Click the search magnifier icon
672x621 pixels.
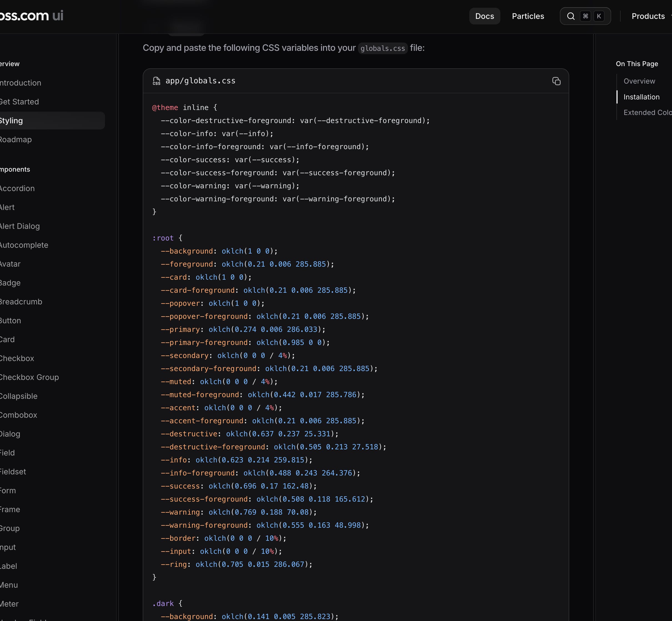click(571, 16)
